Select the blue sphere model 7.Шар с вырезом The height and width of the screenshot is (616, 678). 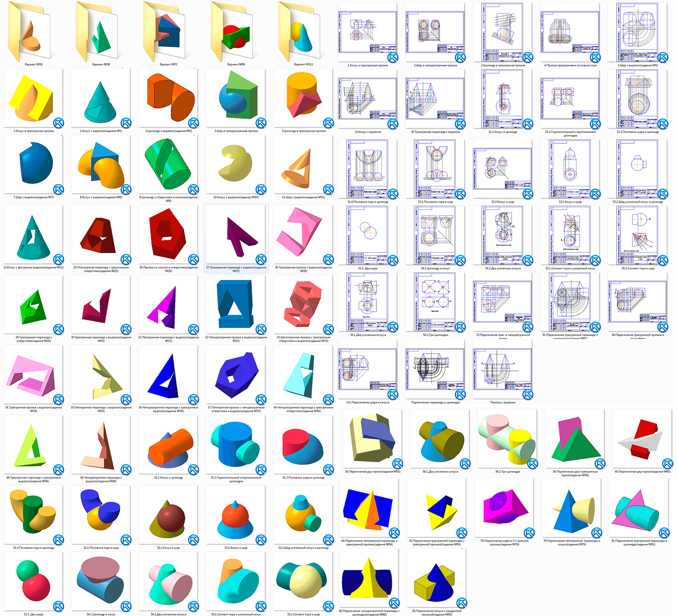click(x=33, y=165)
